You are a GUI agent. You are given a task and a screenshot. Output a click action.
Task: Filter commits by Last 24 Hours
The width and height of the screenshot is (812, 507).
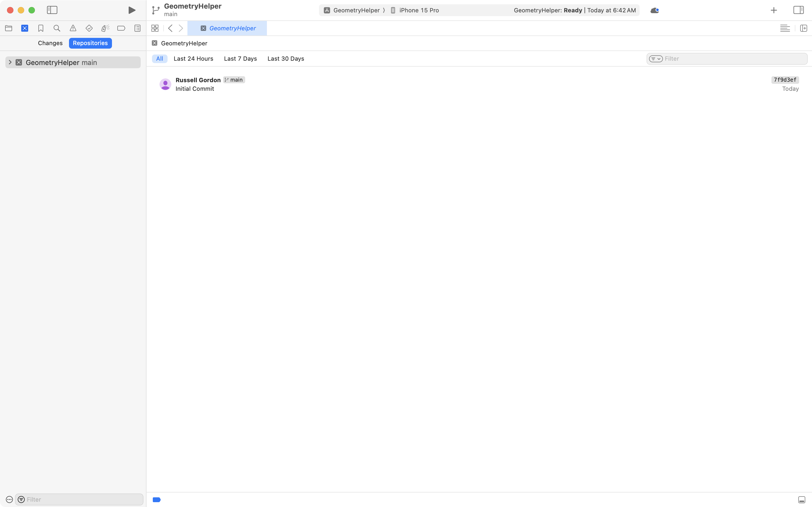193,58
